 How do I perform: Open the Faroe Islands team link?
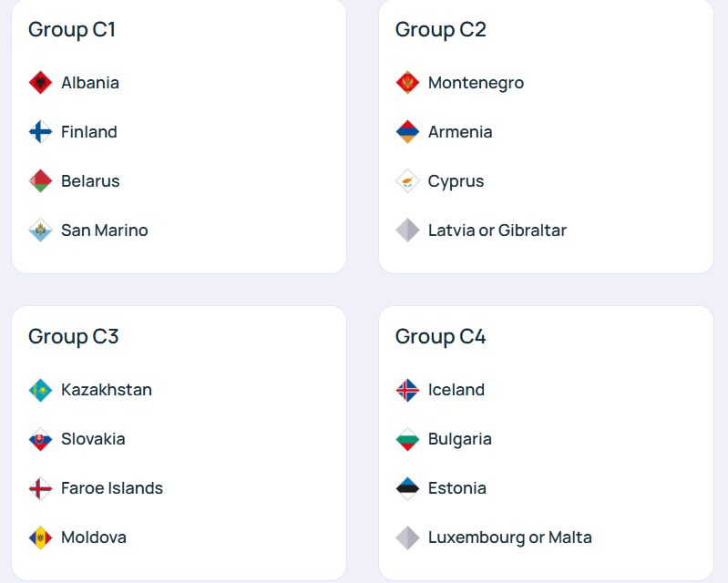pyautogui.click(x=112, y=488)
